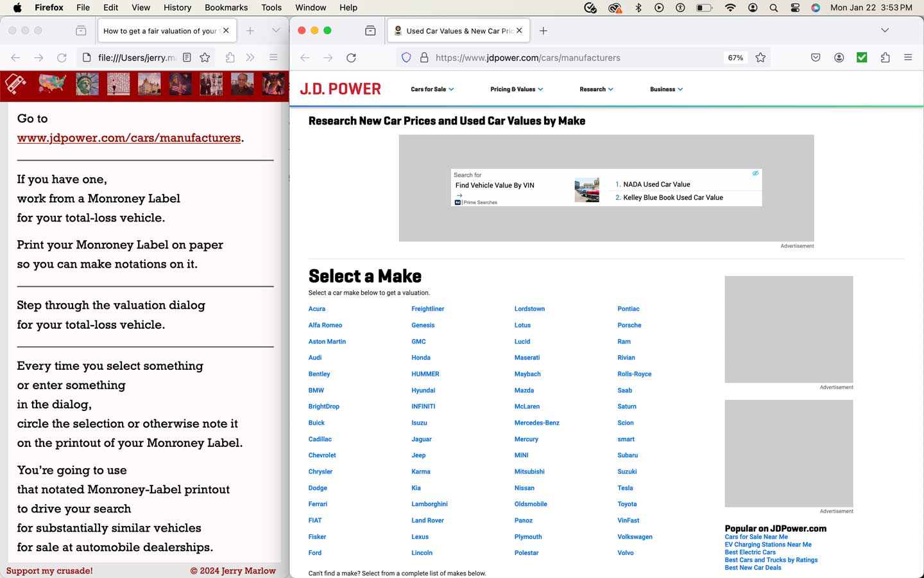Open the Wi-Fi menu bar icon

(730, 8)
